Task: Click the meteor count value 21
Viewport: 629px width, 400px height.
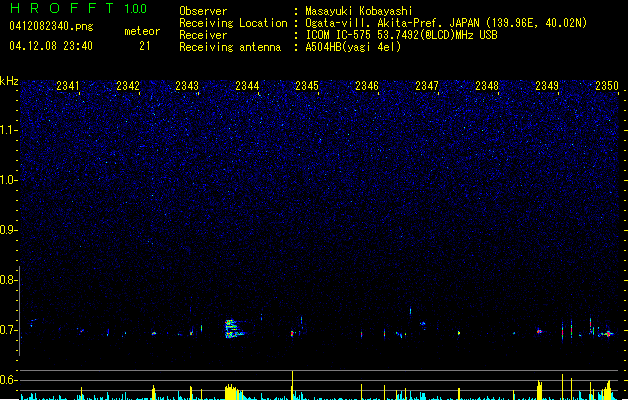Action: 145,46
